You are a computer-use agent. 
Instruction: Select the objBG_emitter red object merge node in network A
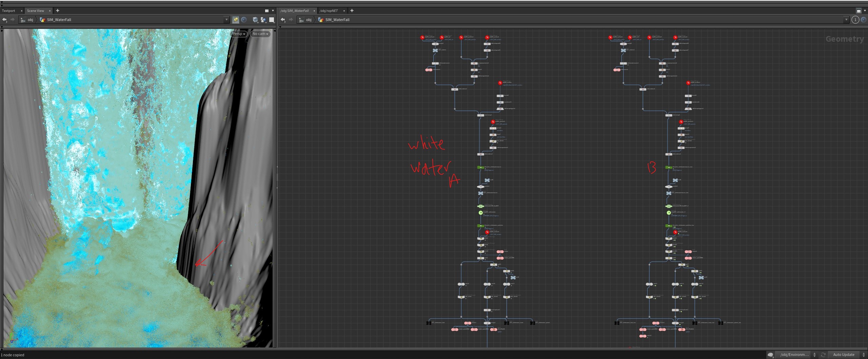(x=500, y=83)
